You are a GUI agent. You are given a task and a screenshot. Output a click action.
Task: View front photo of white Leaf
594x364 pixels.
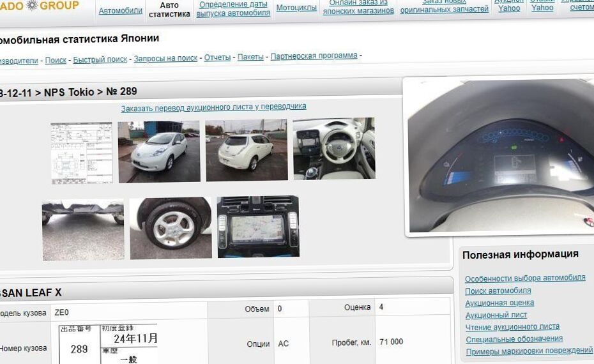pyautogui.click(x=159, y=151)
